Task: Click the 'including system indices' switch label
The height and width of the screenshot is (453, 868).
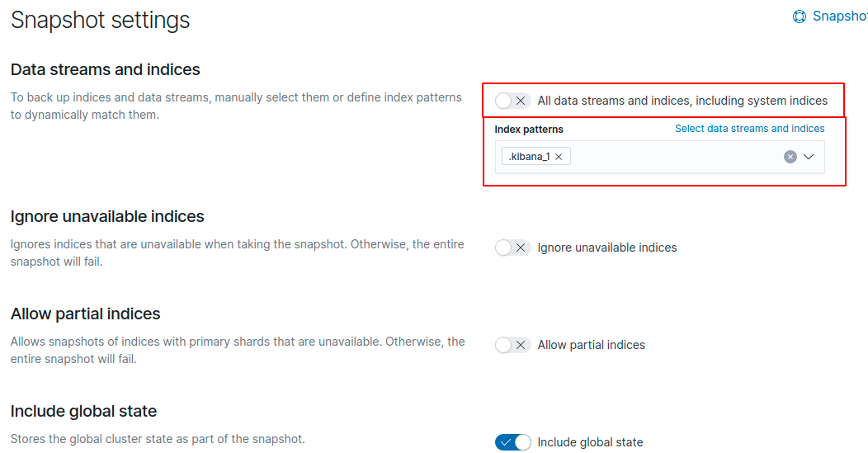Action: [x=682, y=101]
